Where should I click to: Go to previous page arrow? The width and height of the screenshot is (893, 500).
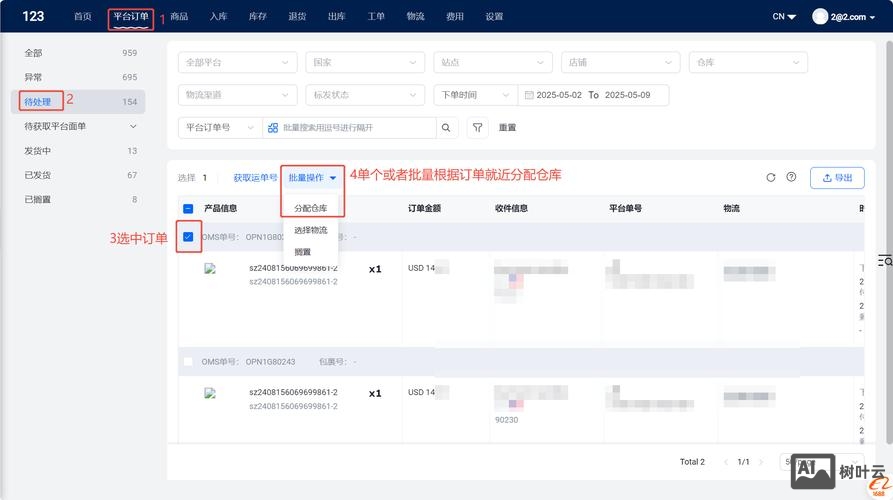pos(726,462)
